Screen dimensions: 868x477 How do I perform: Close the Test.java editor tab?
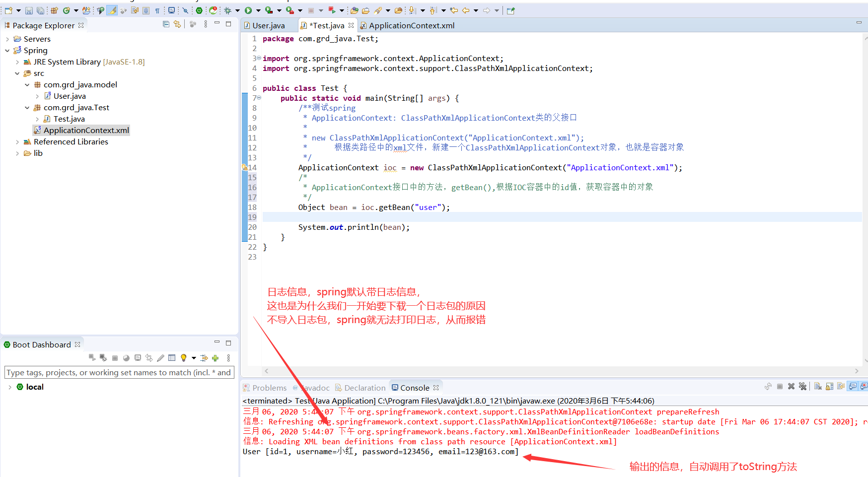[x=351, y=25]
